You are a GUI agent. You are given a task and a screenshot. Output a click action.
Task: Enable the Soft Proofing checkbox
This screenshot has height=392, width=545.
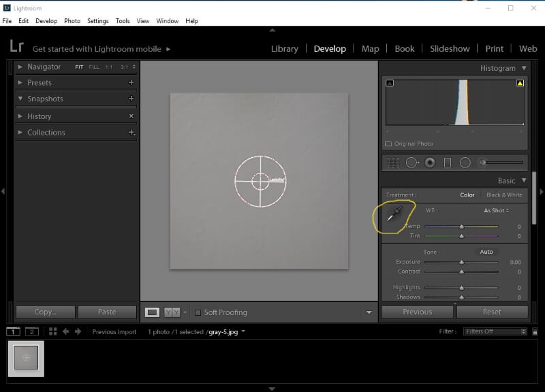[198, 312]
